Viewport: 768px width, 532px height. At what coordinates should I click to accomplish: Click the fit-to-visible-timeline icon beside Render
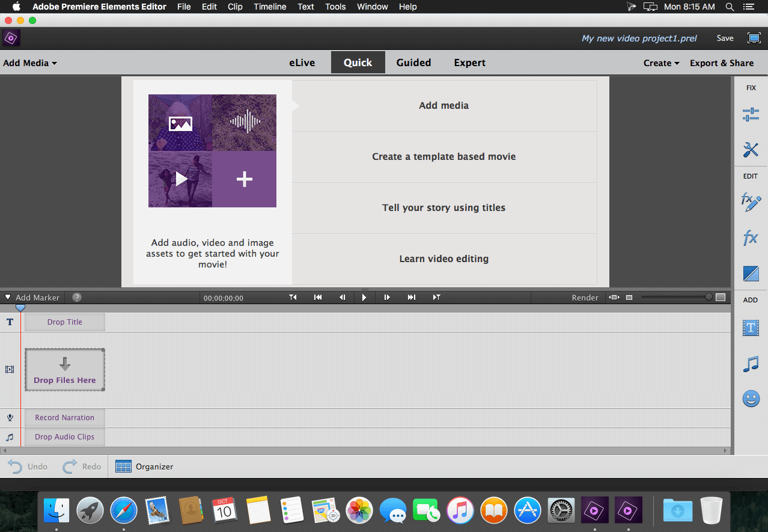point(614,297)
